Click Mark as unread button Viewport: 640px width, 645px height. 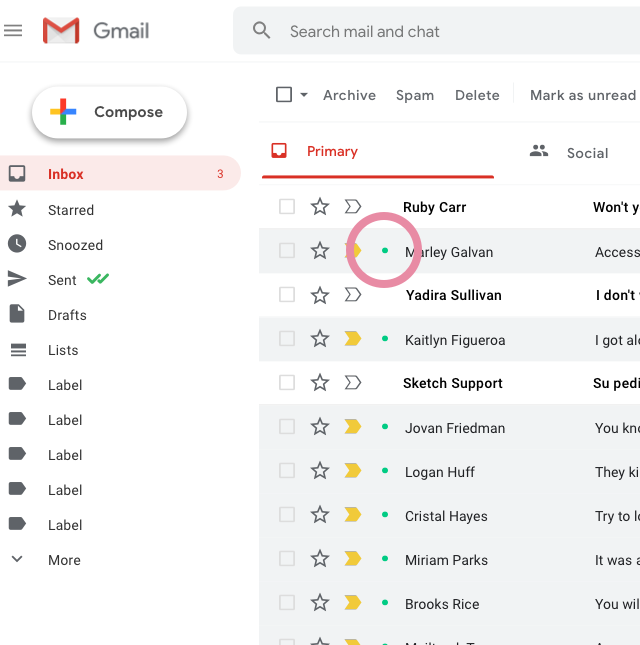coord(582,95)
